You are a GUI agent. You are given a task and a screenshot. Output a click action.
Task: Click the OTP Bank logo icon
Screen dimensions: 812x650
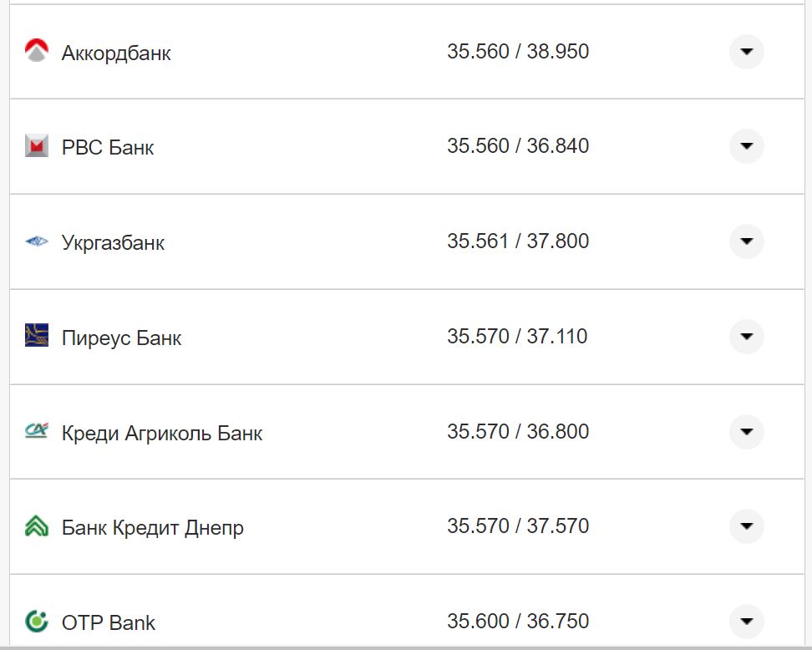click(x=37, y=622)
